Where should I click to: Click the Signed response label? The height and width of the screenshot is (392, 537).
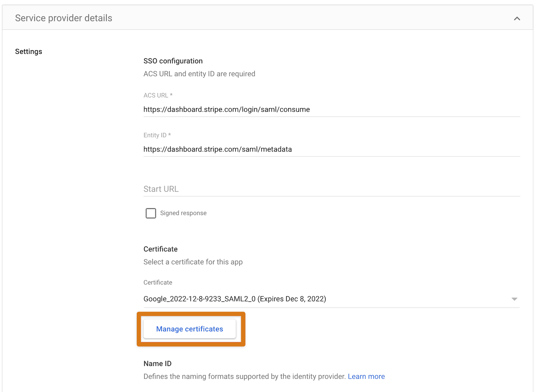(183, 213)
